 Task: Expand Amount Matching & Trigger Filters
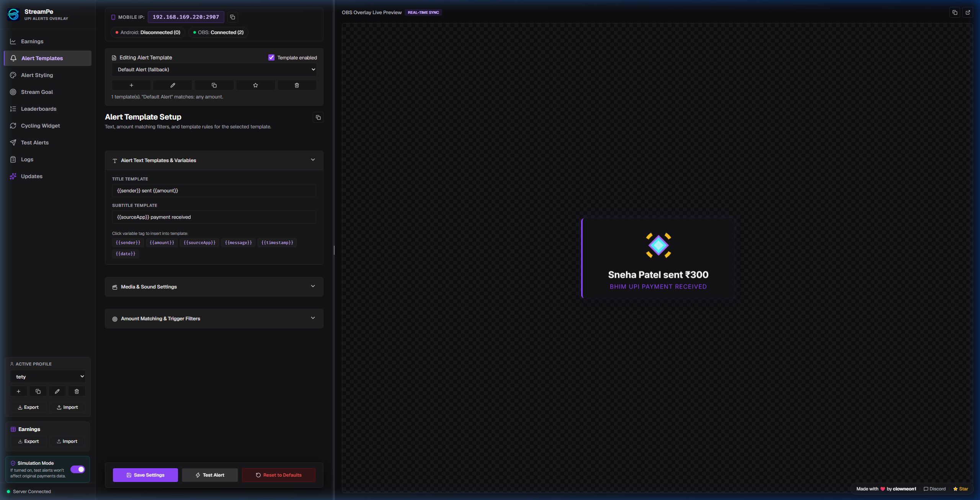214,318
